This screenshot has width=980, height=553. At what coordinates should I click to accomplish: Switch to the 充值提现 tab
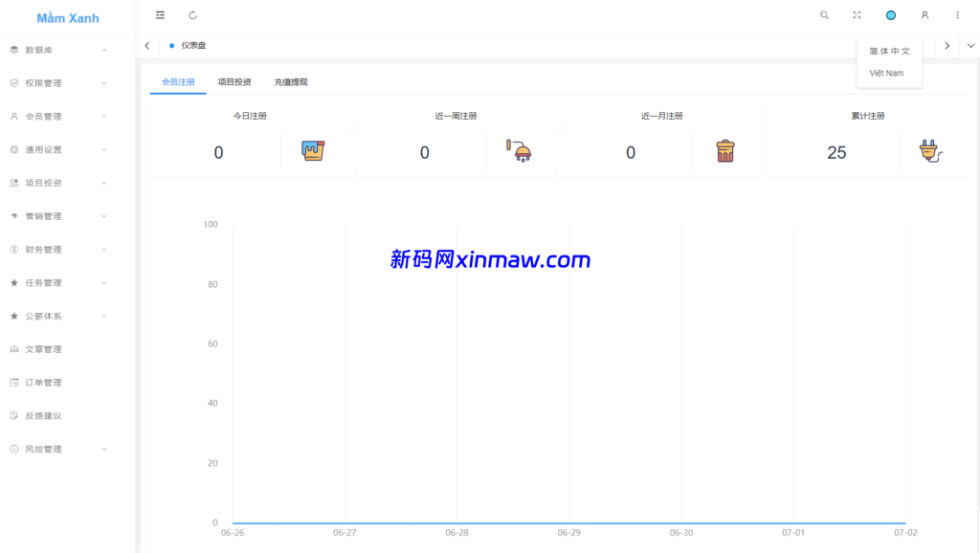click(291, 82)
